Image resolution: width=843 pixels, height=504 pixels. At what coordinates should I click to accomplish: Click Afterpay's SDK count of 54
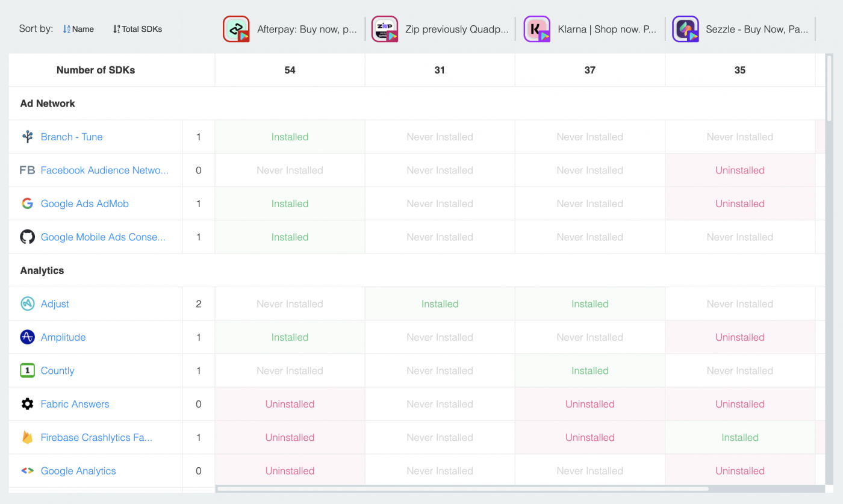pos(290,70)
